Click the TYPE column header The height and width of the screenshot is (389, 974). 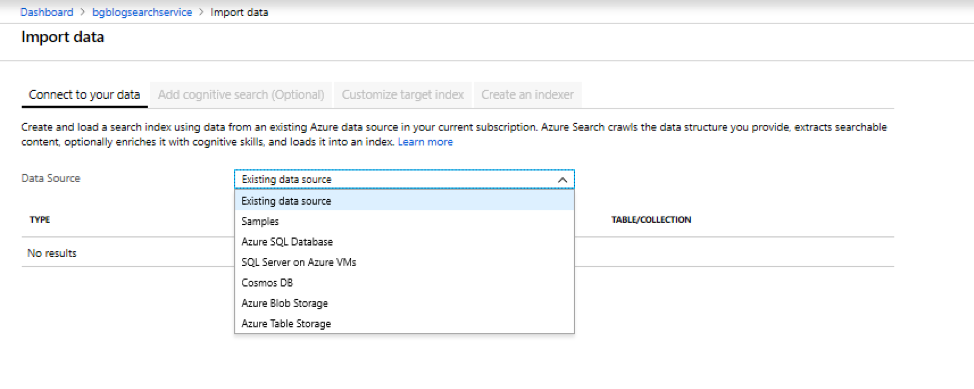(40, 220)
